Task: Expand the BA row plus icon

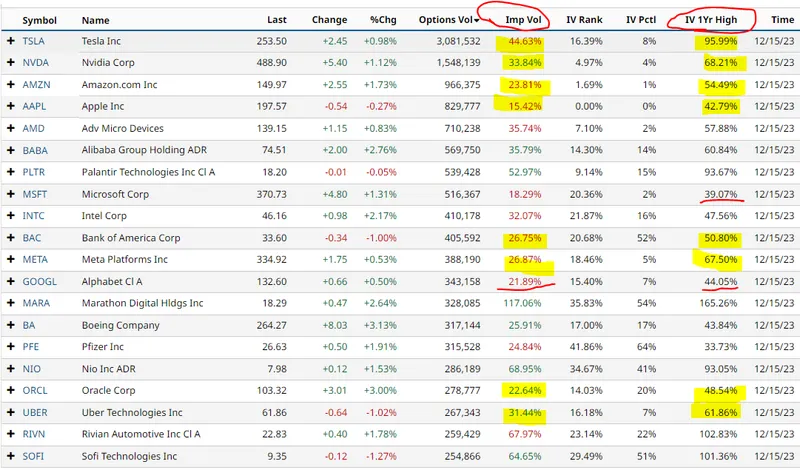Action: coord(11,325)
